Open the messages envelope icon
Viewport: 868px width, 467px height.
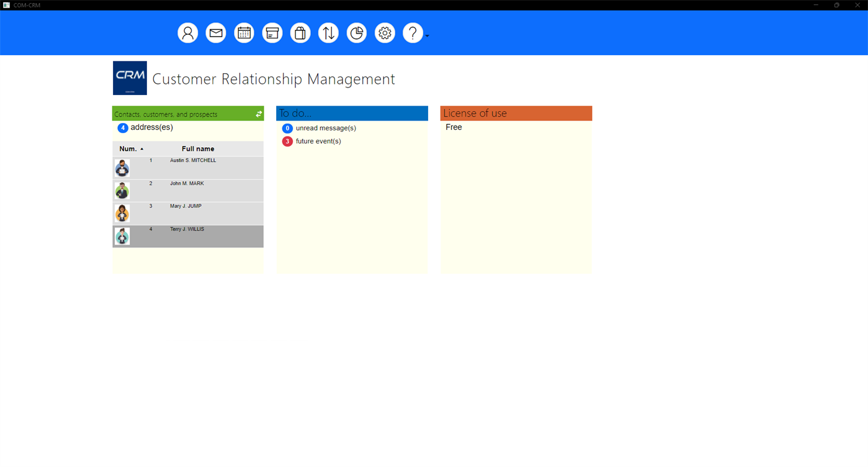[x=216, y=32]
